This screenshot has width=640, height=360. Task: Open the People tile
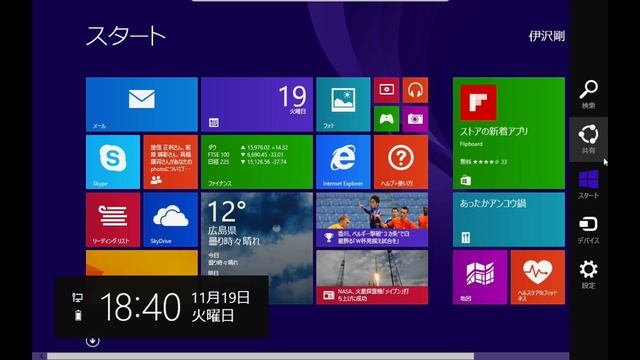[x=171, y=162]
